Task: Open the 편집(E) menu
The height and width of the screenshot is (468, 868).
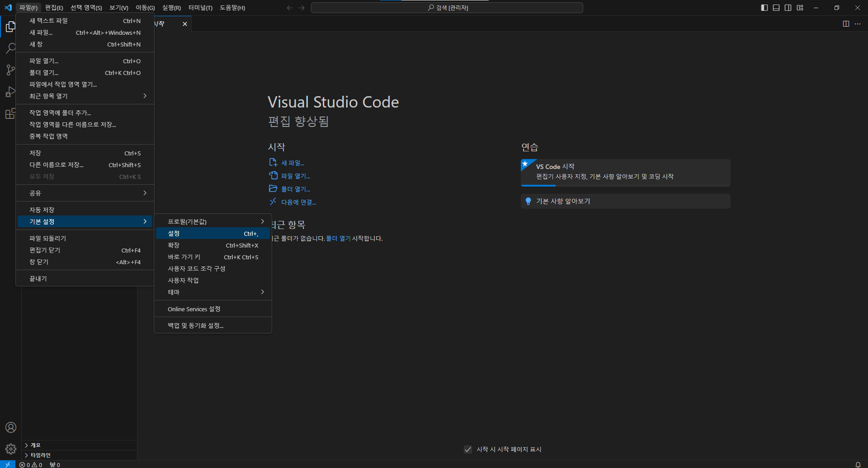Action: (54, 8)
